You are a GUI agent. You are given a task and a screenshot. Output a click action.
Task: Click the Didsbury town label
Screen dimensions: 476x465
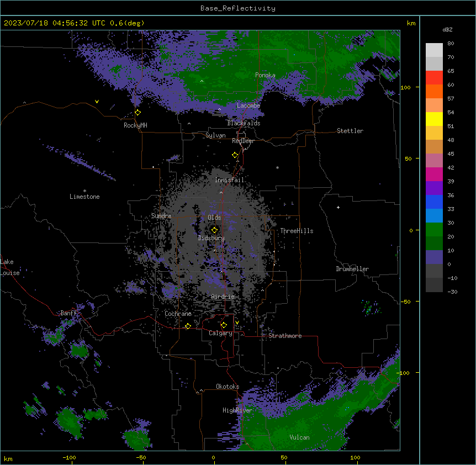tap(211, 238)
